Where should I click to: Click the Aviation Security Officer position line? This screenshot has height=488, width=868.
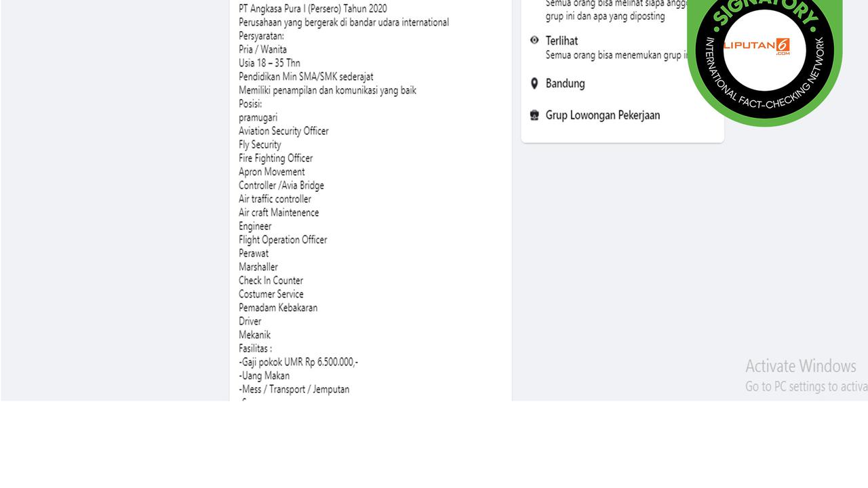[x=283, y=131]
